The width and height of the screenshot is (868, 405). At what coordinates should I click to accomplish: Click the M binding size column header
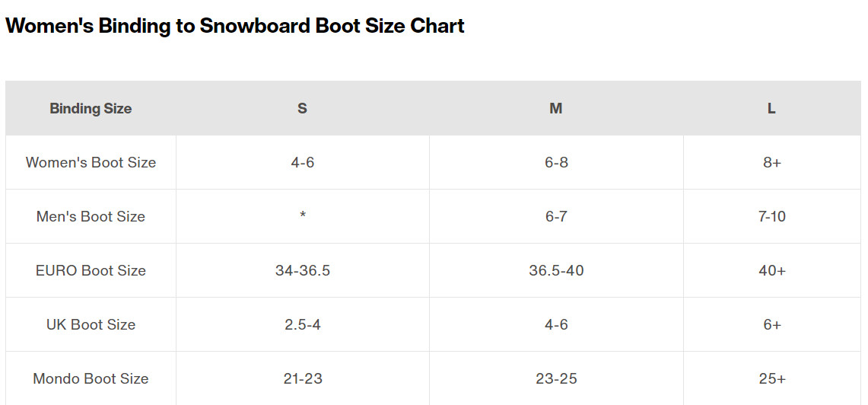(x=556, y=108)
